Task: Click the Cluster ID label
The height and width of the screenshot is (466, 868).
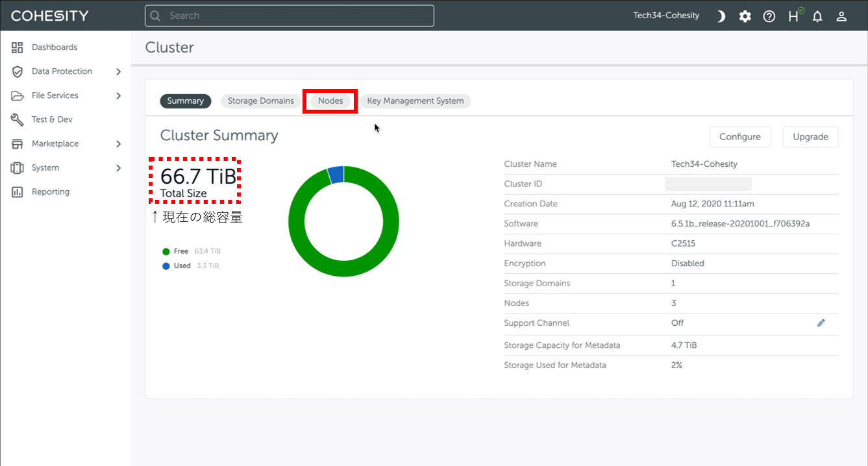Action: [x=523, y=184]
